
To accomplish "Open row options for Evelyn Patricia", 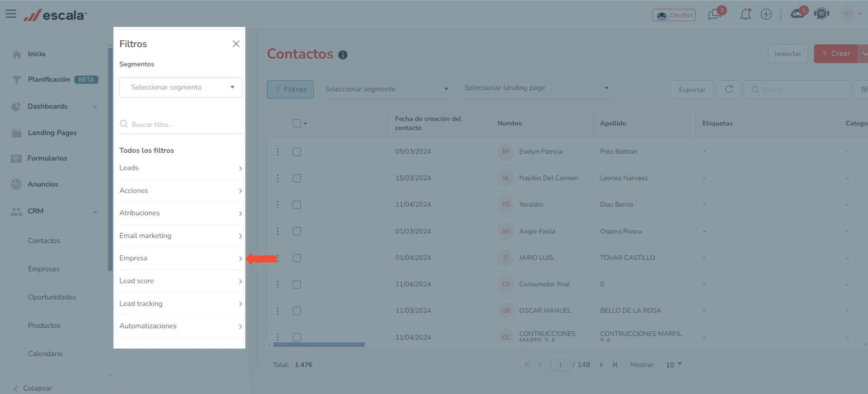I will (x=278, y=152).
